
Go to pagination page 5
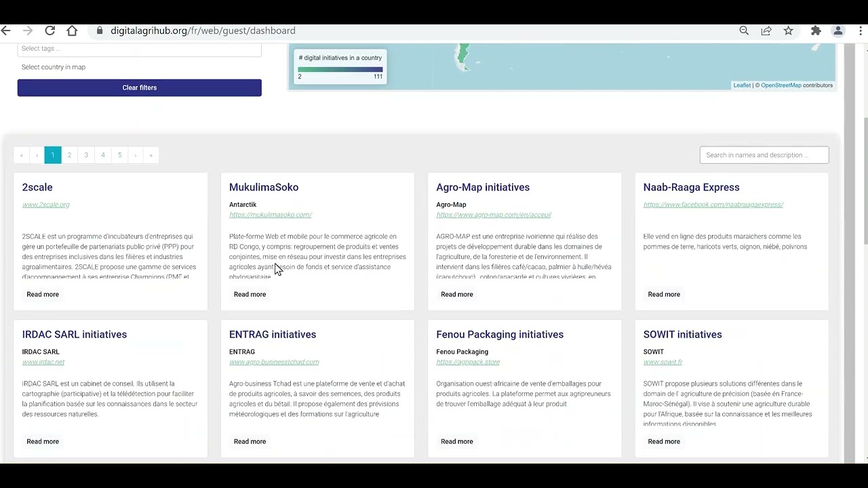pos(120,155)
